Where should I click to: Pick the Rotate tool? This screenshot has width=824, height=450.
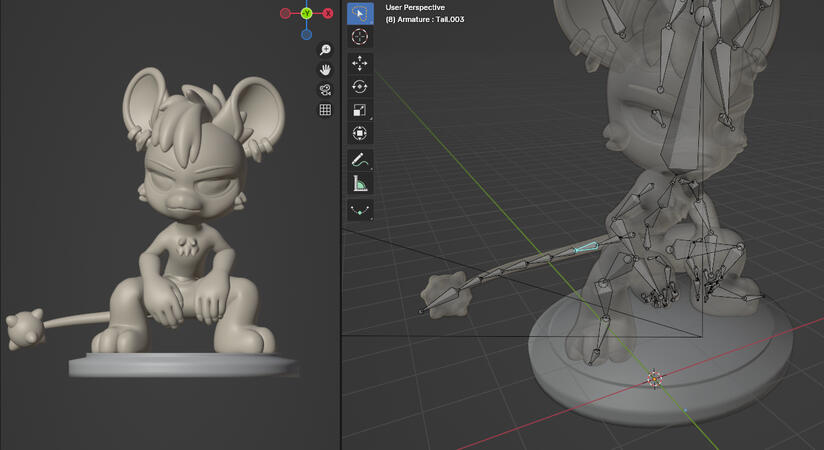point(360,87)
